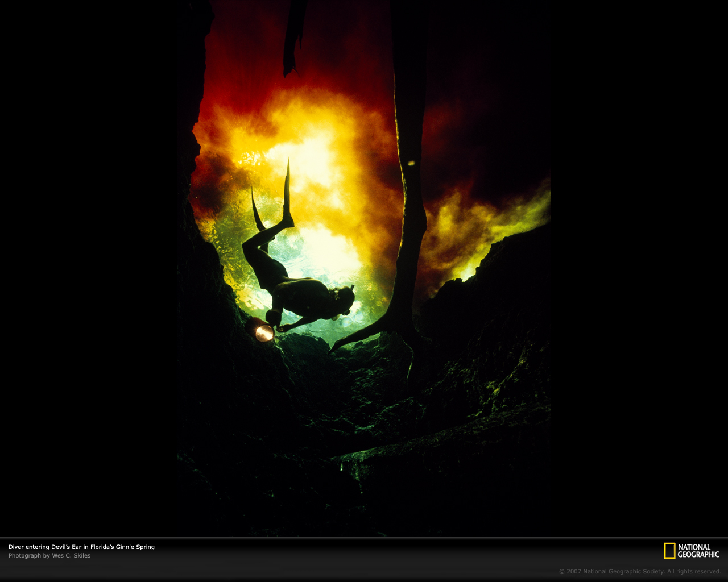The image size is (728, 582).
Task: Click the green-yellow glow at right edge
Action: pyautogui.click(x=512, y=222)
